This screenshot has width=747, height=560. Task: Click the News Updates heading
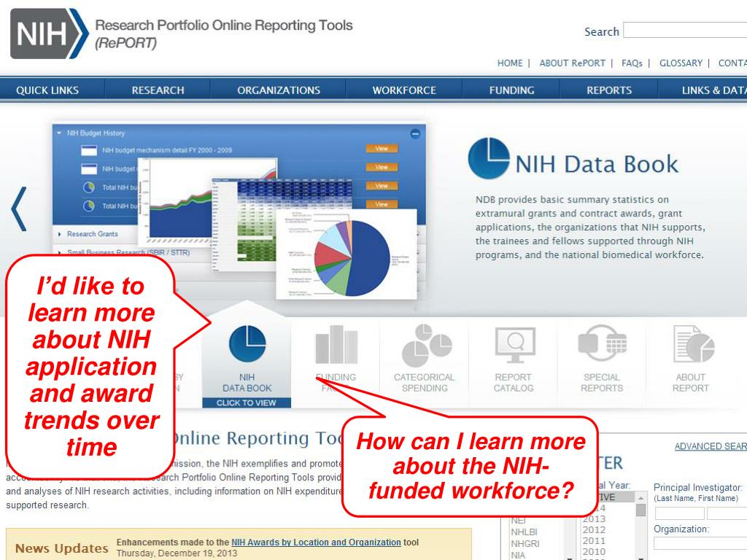click(62, 548)
